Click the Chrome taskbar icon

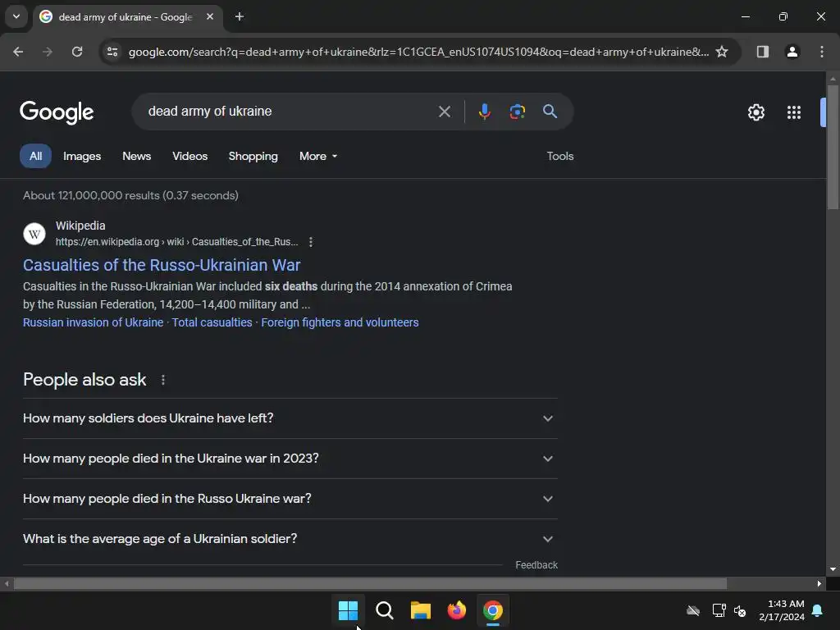coord(493,610)
